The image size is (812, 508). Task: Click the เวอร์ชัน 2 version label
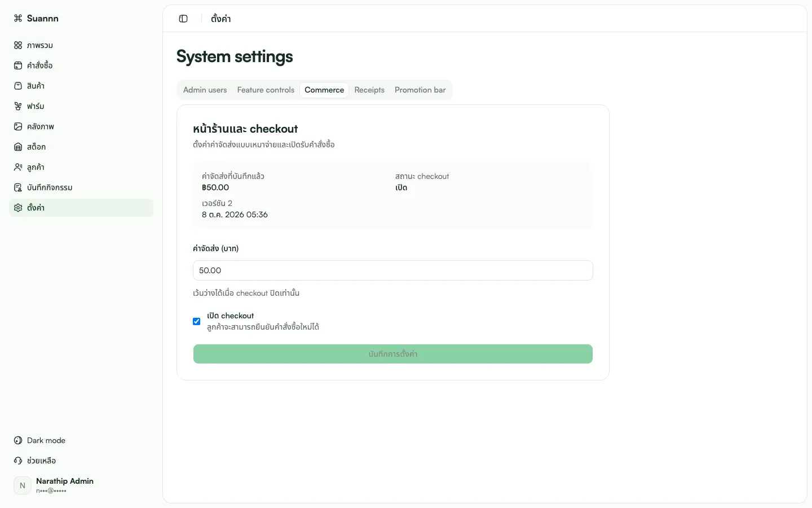[x=217, y=203]
